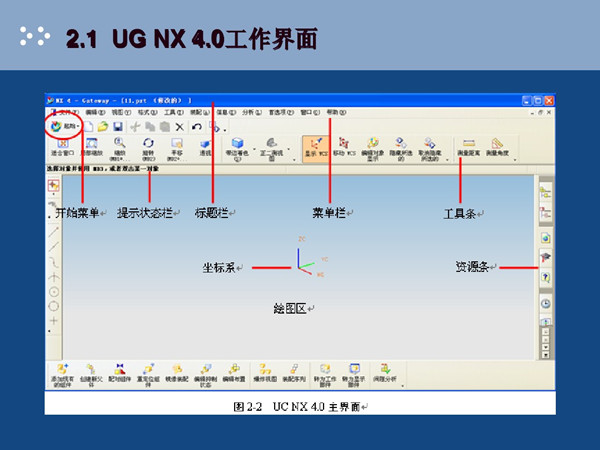Save the part with floppy disk icon
600x450 pixels.
coord(118,127)
